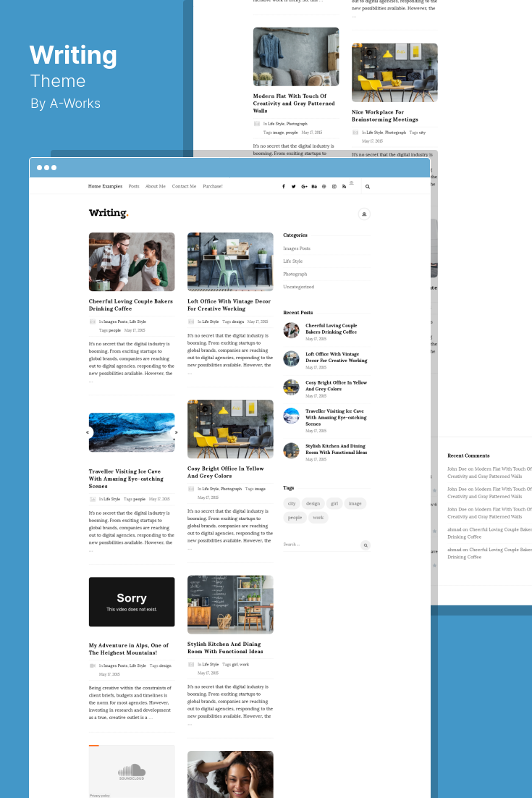Go to previous slide of Ice Cave gallery
Image resolution: width=532 pixels, height=798 pixels.
tap(88, 432)
